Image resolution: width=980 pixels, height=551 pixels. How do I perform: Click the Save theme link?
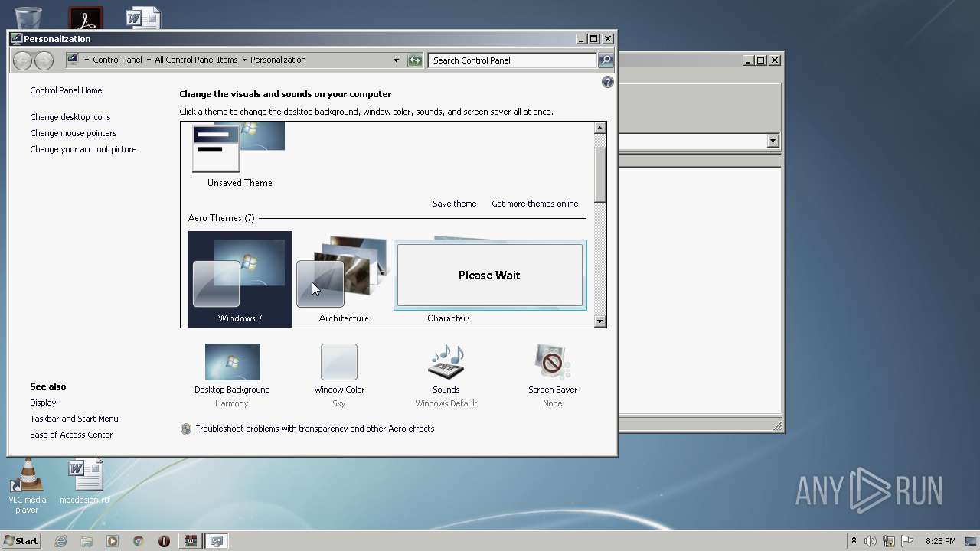[454, 204]
